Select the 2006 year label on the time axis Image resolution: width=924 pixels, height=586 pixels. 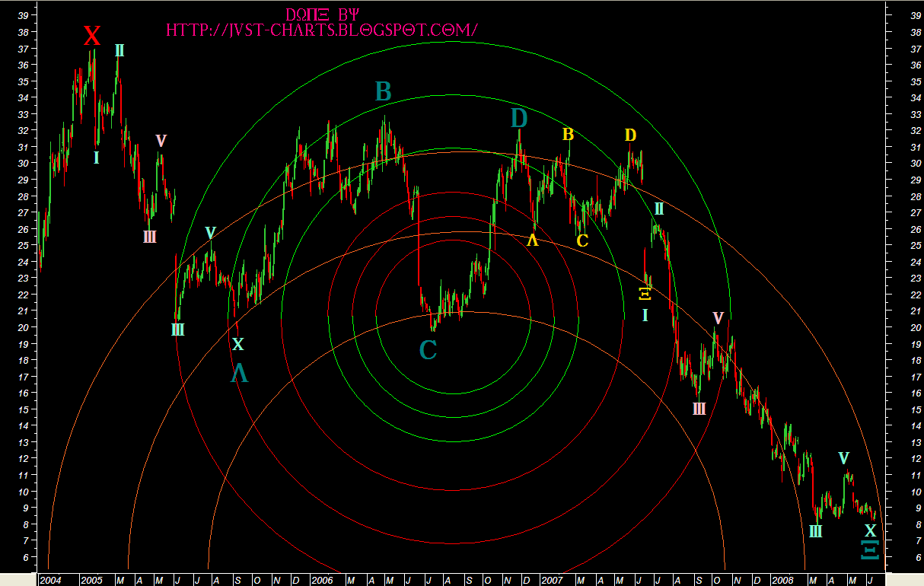(x=322, y=580)
